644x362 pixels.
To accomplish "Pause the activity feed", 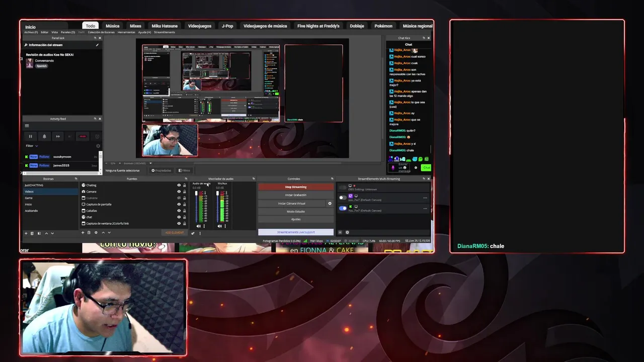I will [30, 136].
